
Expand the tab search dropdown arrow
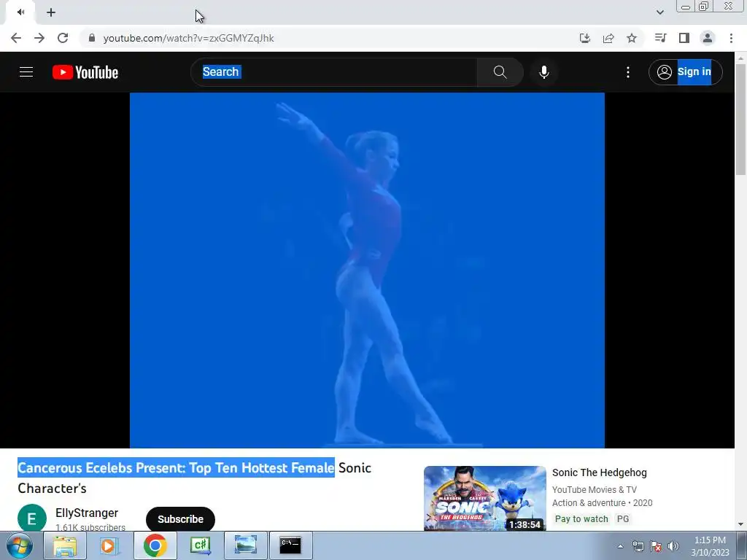coord(659,12)
